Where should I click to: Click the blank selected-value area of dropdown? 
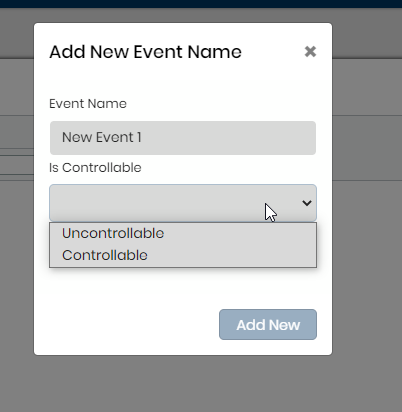pos(157,203)
